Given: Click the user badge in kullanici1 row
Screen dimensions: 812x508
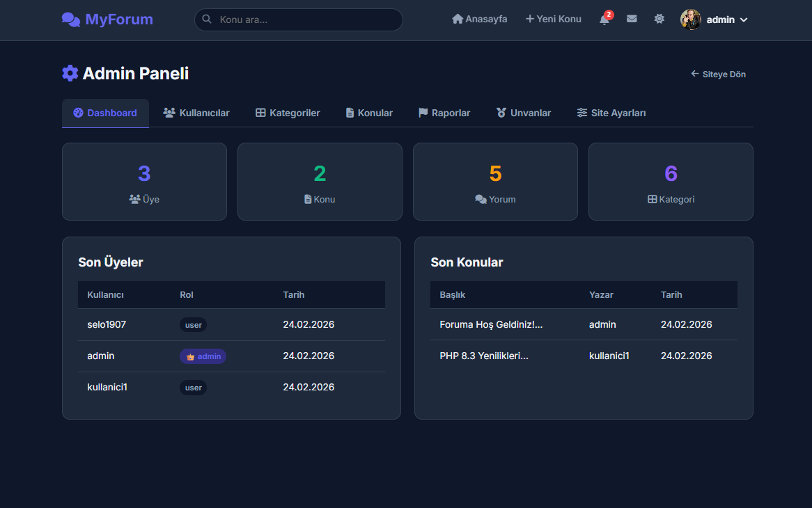Looking at the screenshot, I should coord(193,388).
